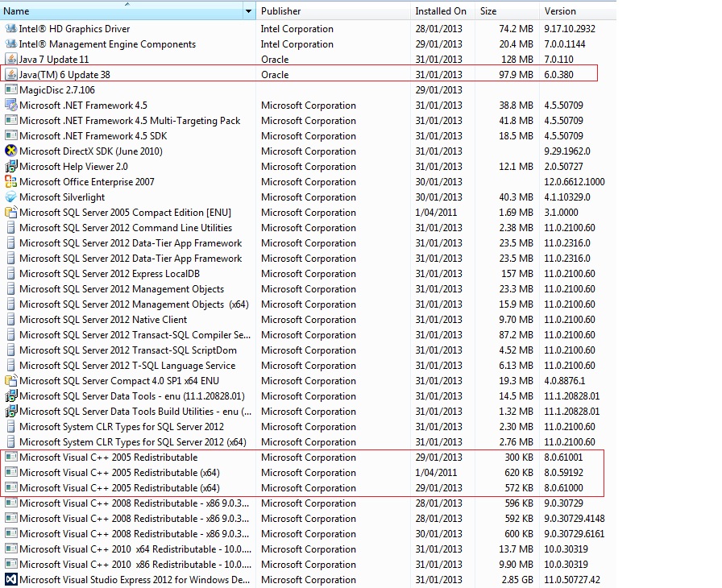Click the Intel Management Engine Components icon
Screen dimensions: 722x588
(x=11, y=44)
